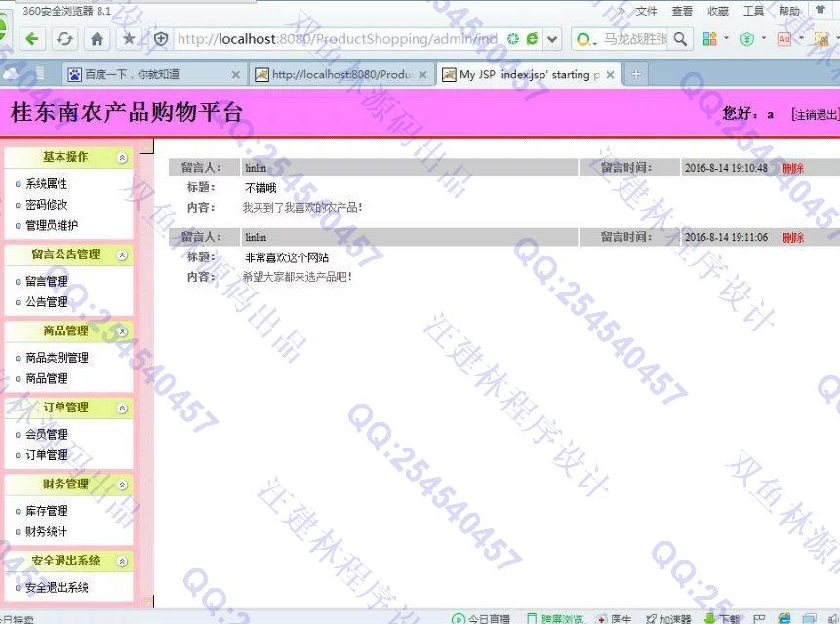Open the 查看 menu
Screen dimensions: 840x624
click(x=682, y=11)
